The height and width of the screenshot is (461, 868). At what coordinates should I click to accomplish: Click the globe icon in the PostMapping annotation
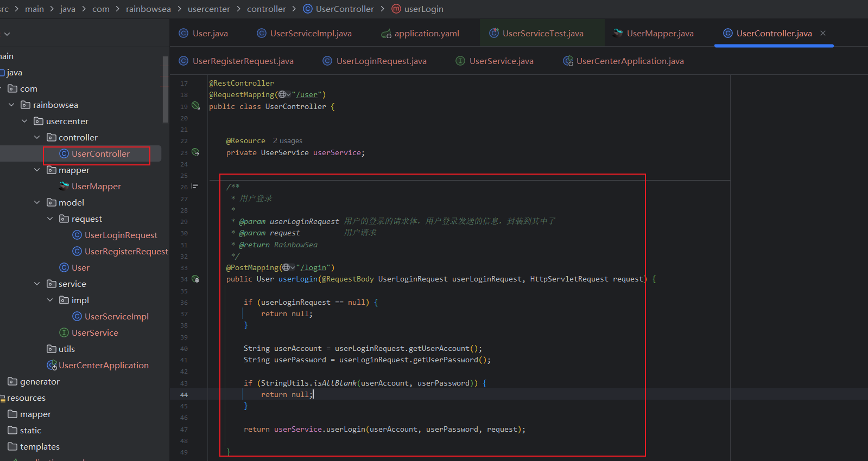coord(286,267)
